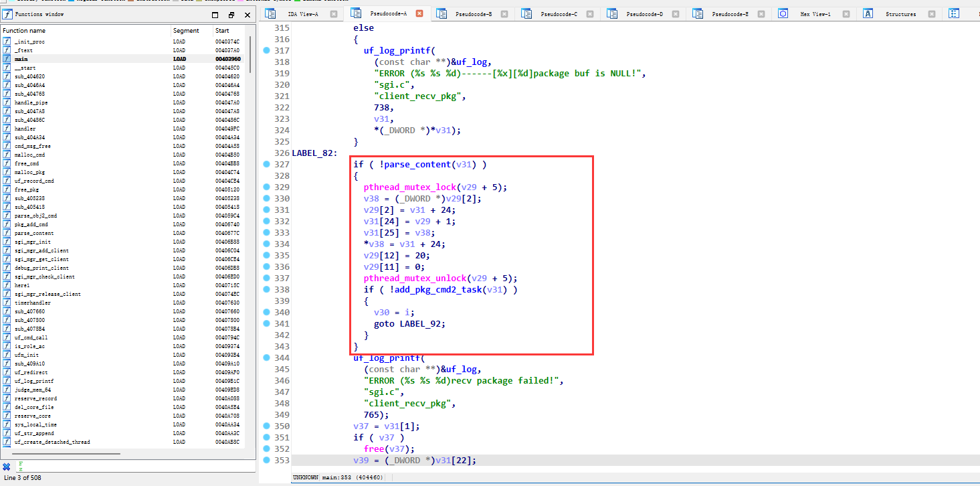Click the functions list horizontal scrollbar
Screen dimensions: 980x486
pyautogui.click(x=68, y=454)
